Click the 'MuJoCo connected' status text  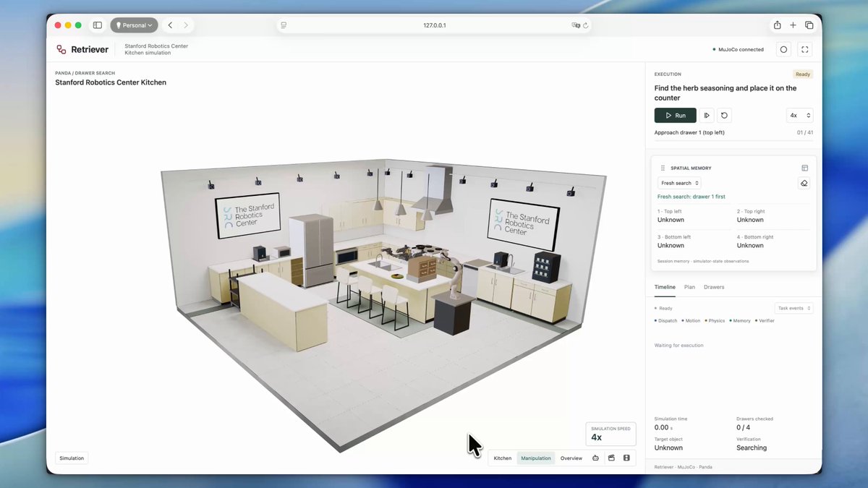741,50
